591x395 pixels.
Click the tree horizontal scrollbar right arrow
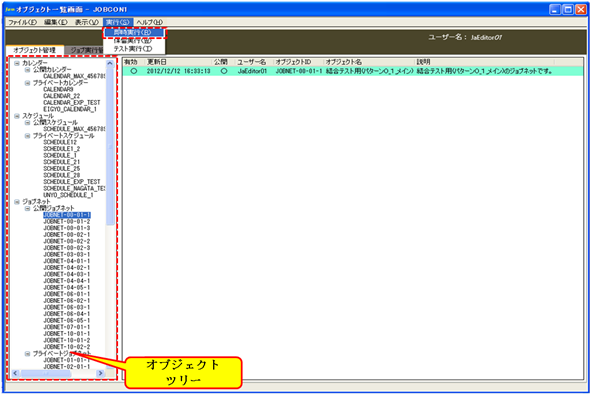point(100,374)
